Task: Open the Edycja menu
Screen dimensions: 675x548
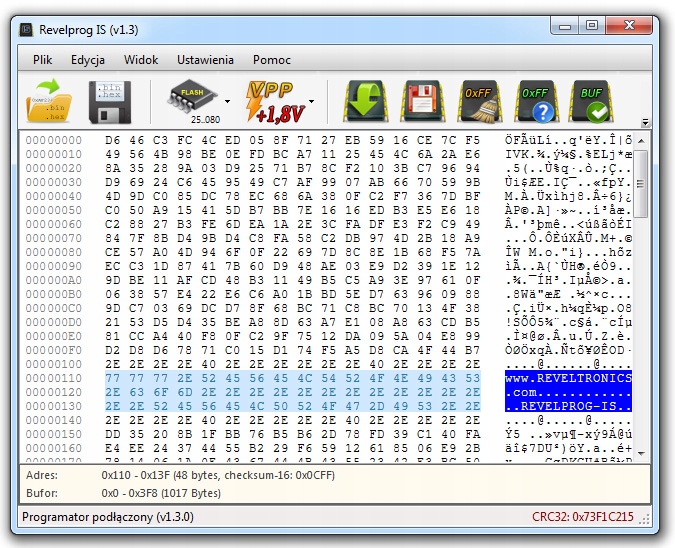Action: pos(88,60)
